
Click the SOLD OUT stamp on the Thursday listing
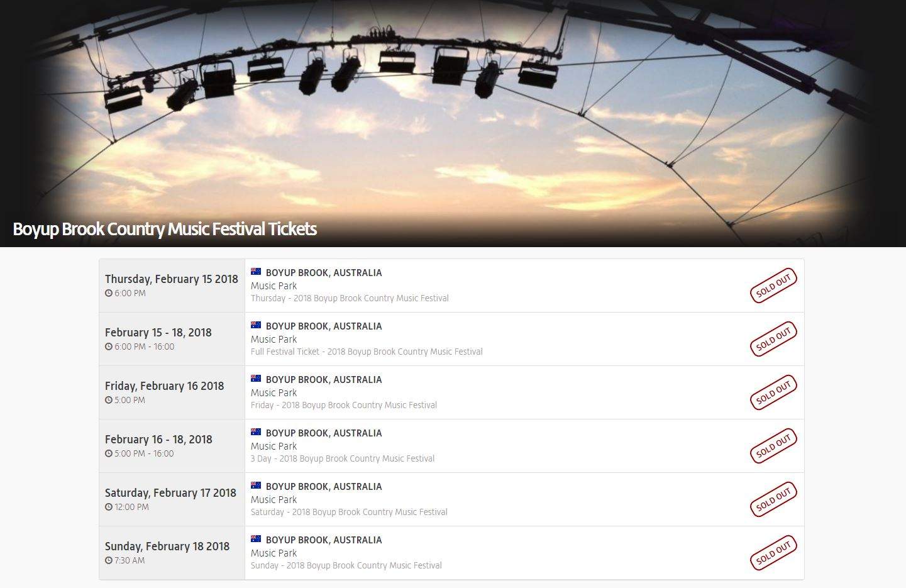point(773,286)
